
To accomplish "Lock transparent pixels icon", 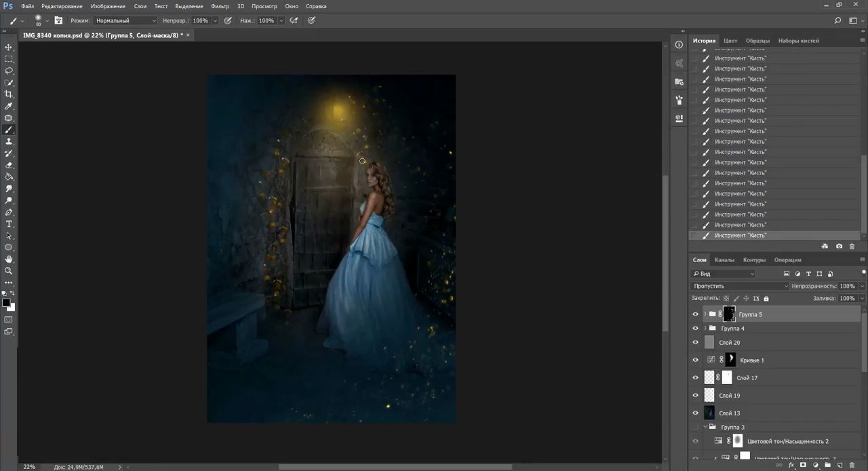I will 726,299.
